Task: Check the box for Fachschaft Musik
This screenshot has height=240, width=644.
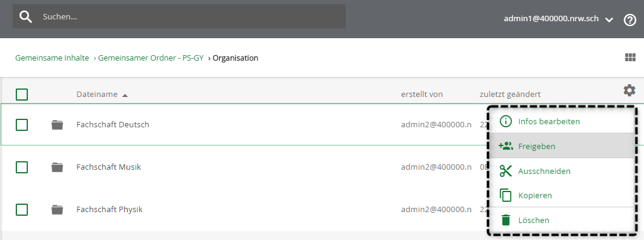Action: pos(22,167)
